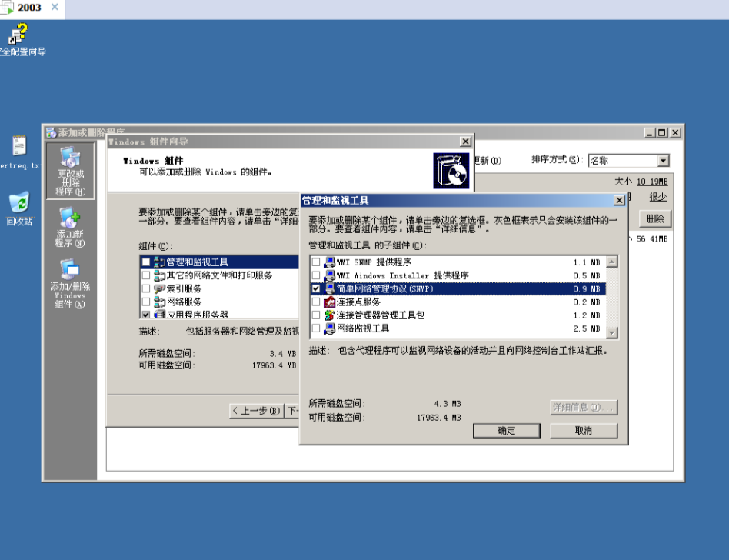Select the 网络监视工具 row text
The image size is (729, 560).
[363, 328]
